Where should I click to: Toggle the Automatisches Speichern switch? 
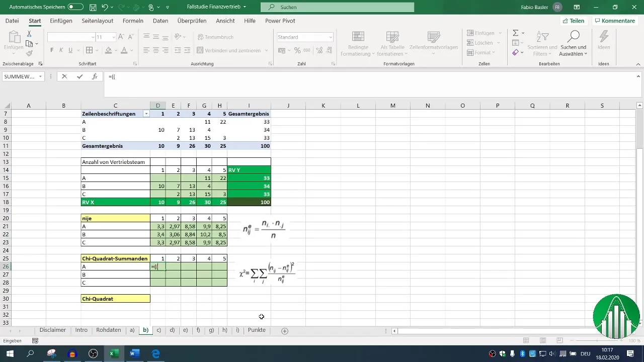point(75,7)
